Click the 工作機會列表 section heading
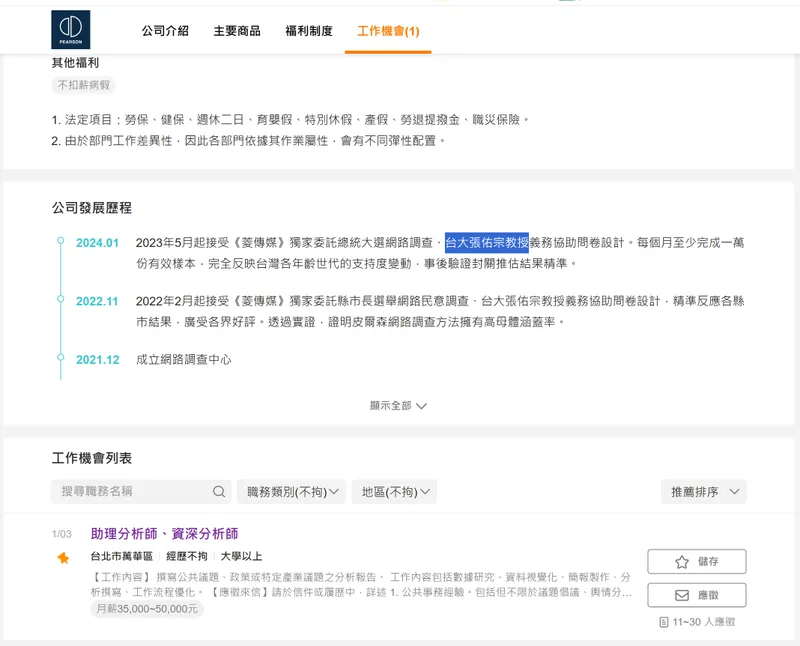The height and width of the screenshot is (646, 800). (92, 458)
